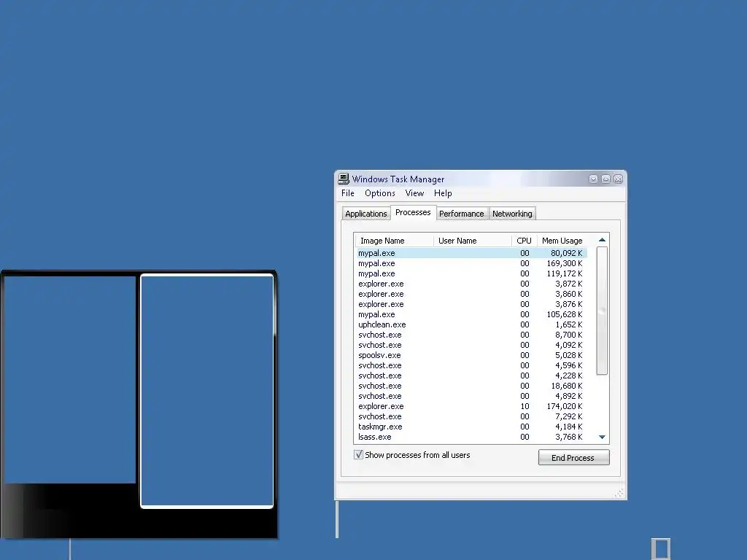Viewport: 747px width, 560px height.
Task: Open the File menu
Action: [x=348, y=193]
